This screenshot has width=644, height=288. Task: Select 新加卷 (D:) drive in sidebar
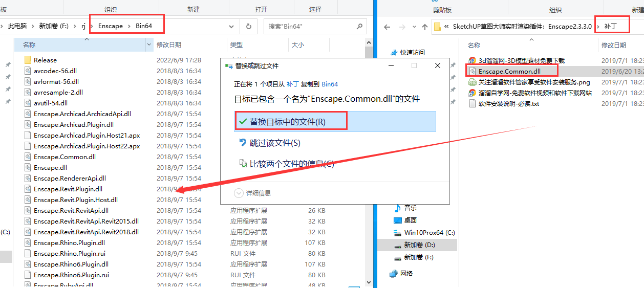(419, 245)
